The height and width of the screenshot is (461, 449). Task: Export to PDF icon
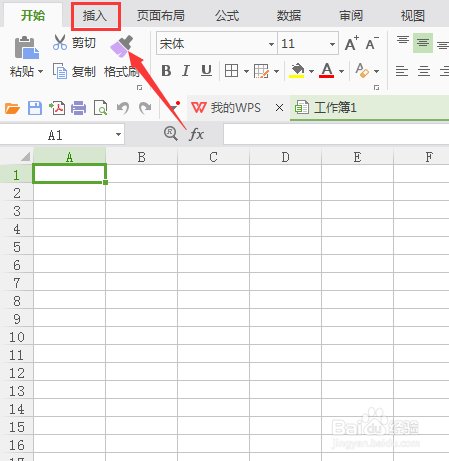(x=57, y=108)
